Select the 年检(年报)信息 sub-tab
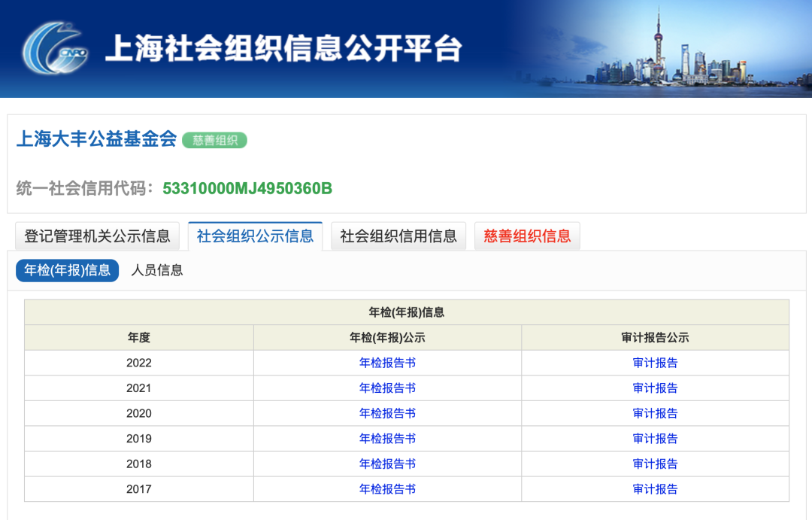Screen dimensions: 812x520 pyautogui.click(x=68, y=270)
